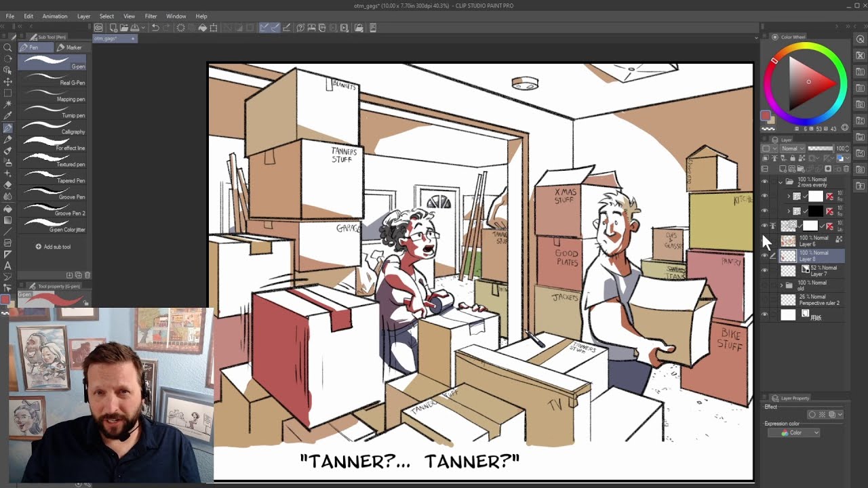Open the File menu
868x488 pixels.
(x=10, y=16)
